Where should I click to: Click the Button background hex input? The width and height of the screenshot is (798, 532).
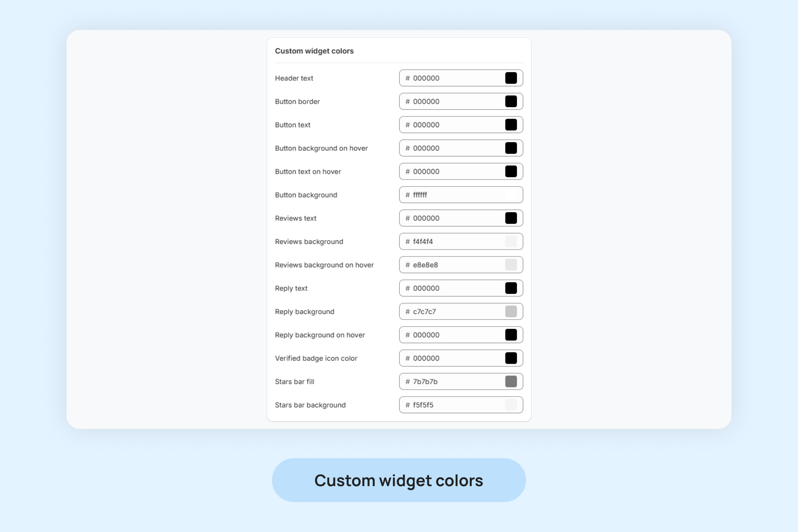(455, 195)
